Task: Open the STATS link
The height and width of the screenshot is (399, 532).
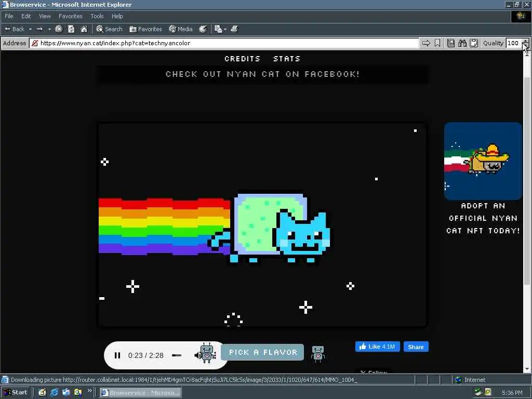Action: click(287, 59)
